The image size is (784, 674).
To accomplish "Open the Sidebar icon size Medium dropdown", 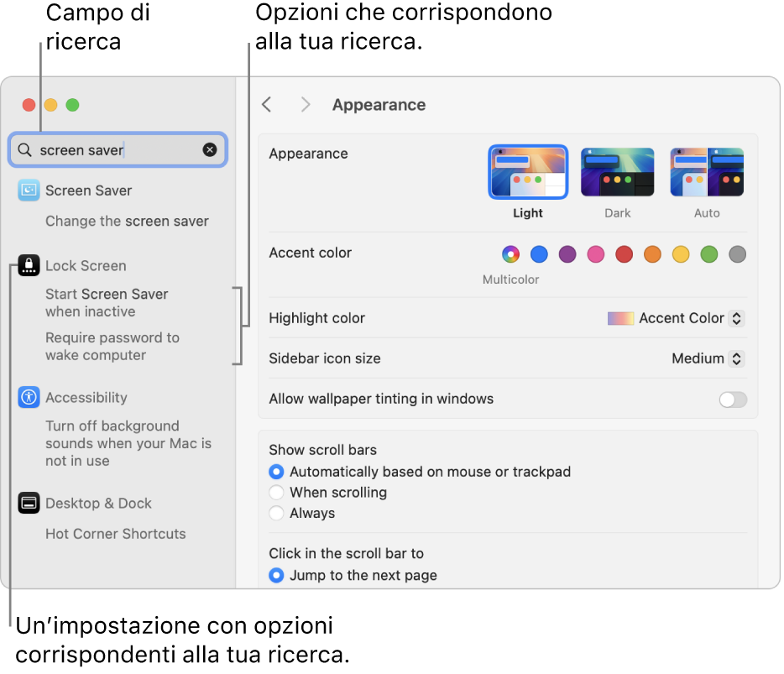I will (x=708, y=358).
